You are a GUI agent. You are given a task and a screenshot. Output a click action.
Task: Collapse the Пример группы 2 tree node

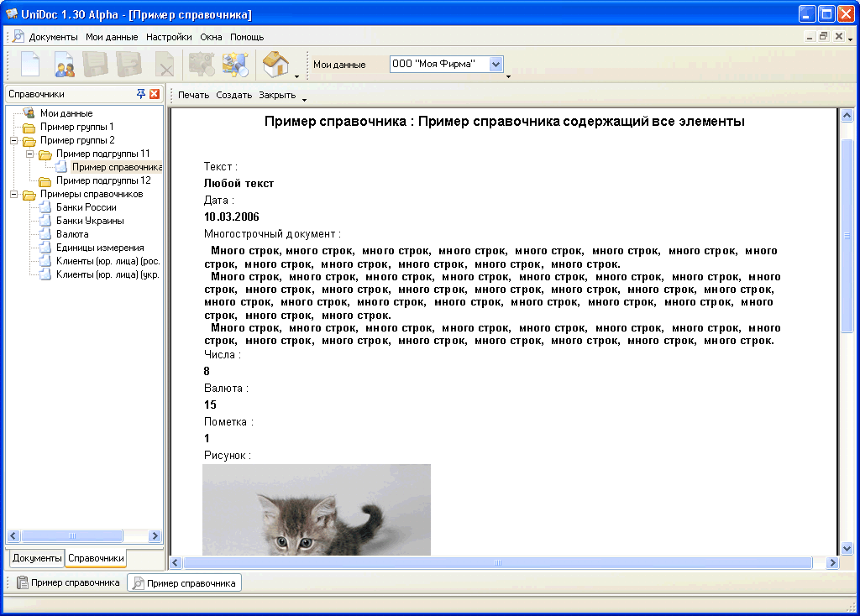14,140
